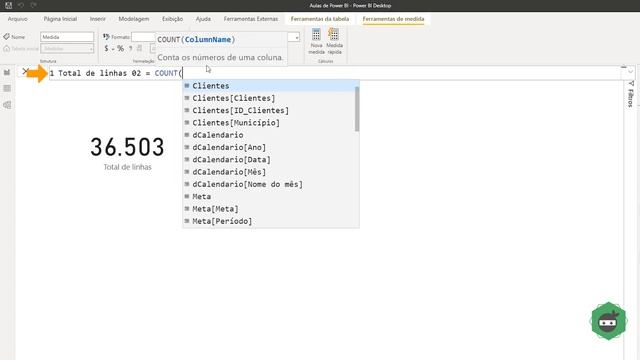The image size is (640, 360).
Task: Go to the Modelagem tab
Action: [133, 19]
